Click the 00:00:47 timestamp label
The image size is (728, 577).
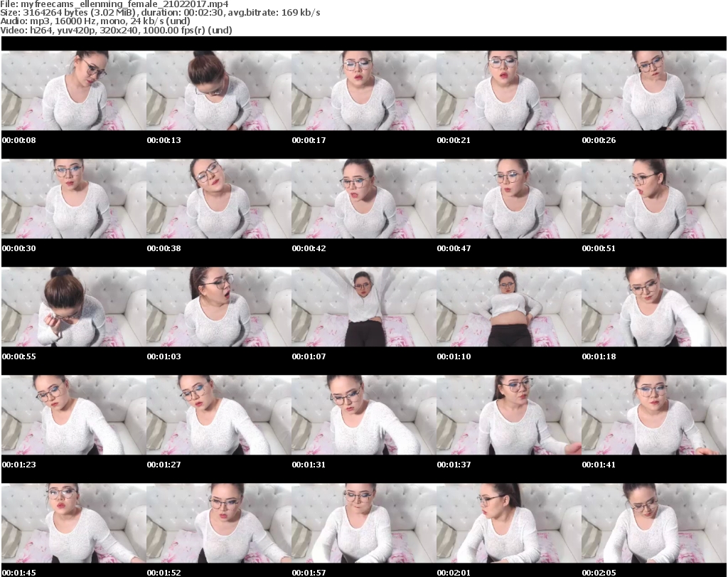[454, 248]
